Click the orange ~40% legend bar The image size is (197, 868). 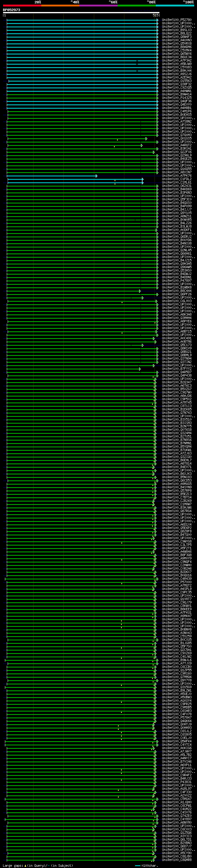pos(60,6)
